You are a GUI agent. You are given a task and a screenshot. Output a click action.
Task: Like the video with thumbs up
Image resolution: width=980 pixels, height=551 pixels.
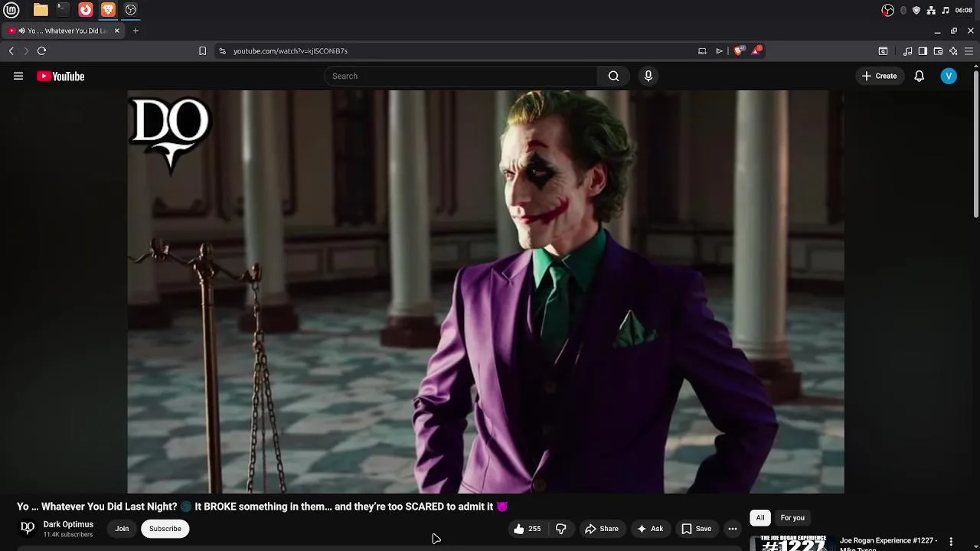pos(527,529)
